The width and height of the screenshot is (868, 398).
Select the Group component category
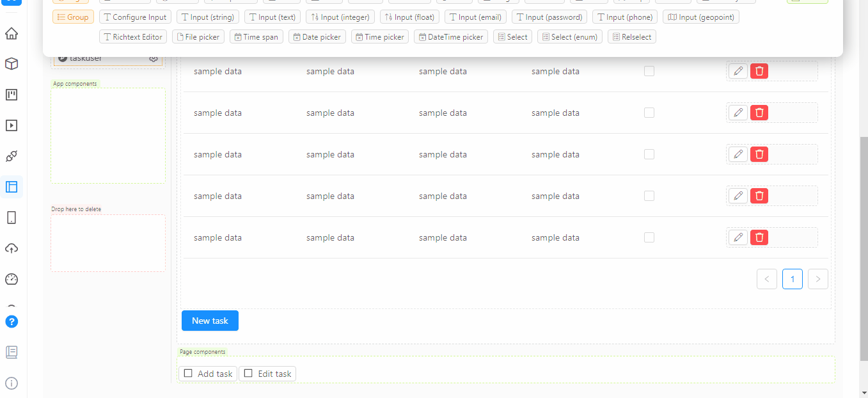73,17
